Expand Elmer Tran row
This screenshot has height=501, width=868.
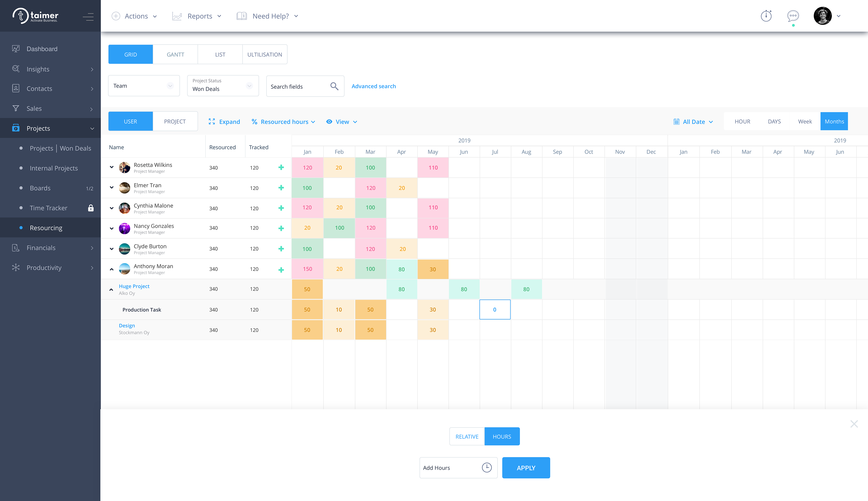pos(111,187)
